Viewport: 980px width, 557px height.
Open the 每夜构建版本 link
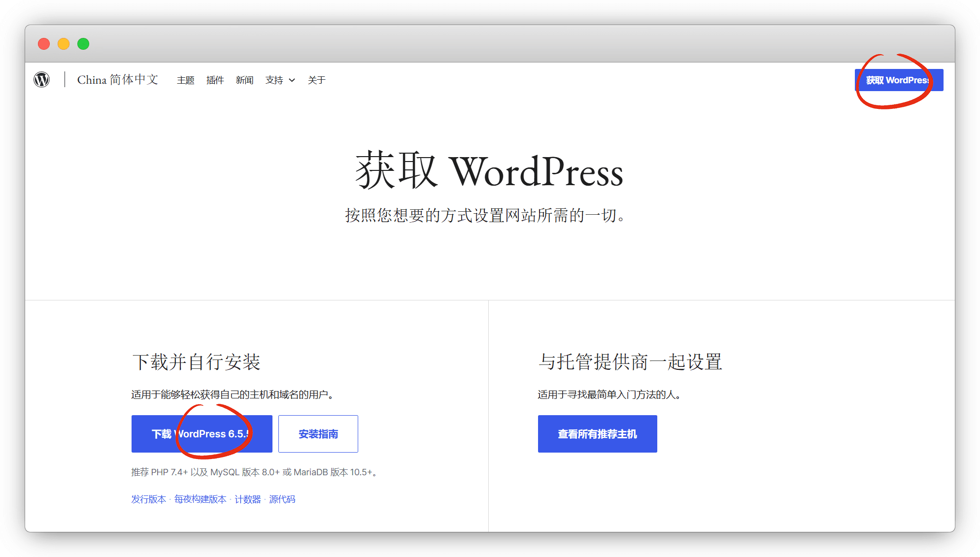click(x=200, y=499)
